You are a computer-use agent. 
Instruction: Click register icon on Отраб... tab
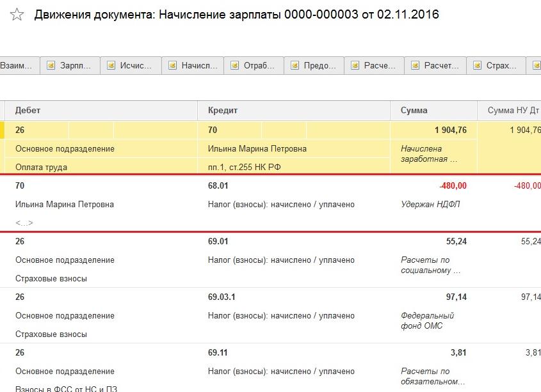coord(234,65)
